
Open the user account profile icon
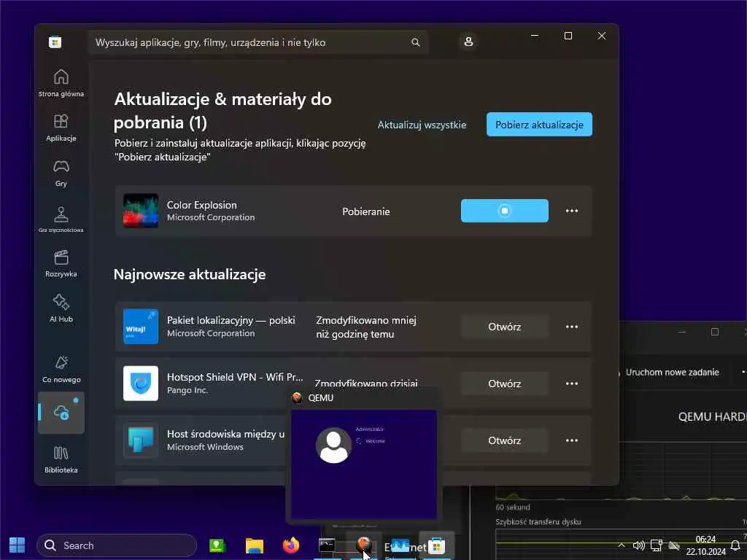[x=468, y=42]
